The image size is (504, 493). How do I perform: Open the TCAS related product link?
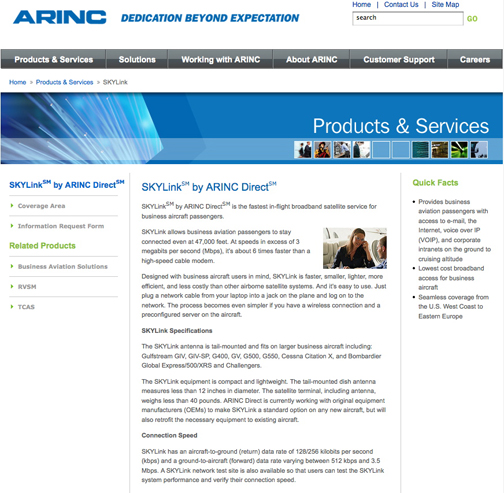pyautogui.click(x=26, y=307)
